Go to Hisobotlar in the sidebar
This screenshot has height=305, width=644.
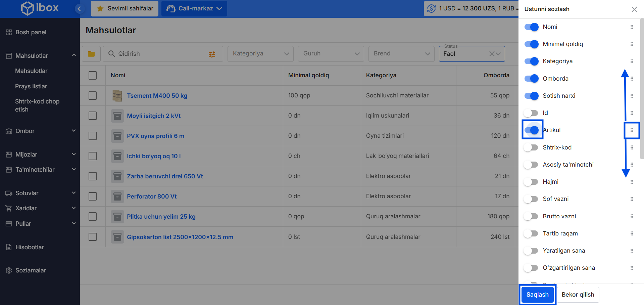(x=30, y=247)
